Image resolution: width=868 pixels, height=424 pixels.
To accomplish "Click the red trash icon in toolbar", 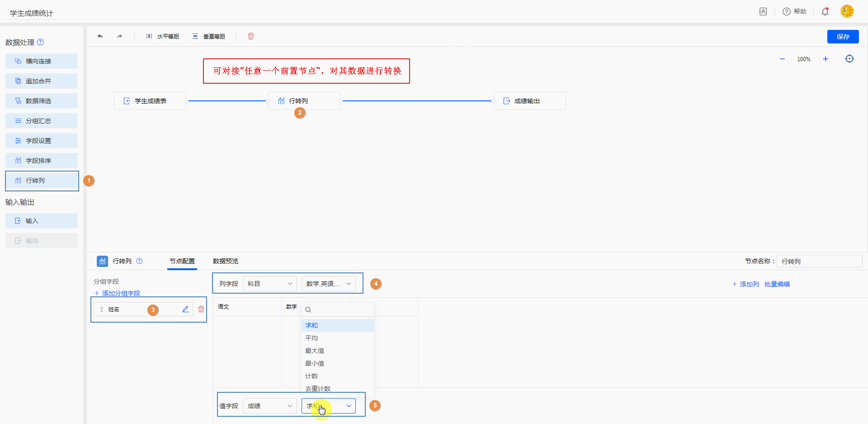I will pyautogui.click(x=251, y=36).
